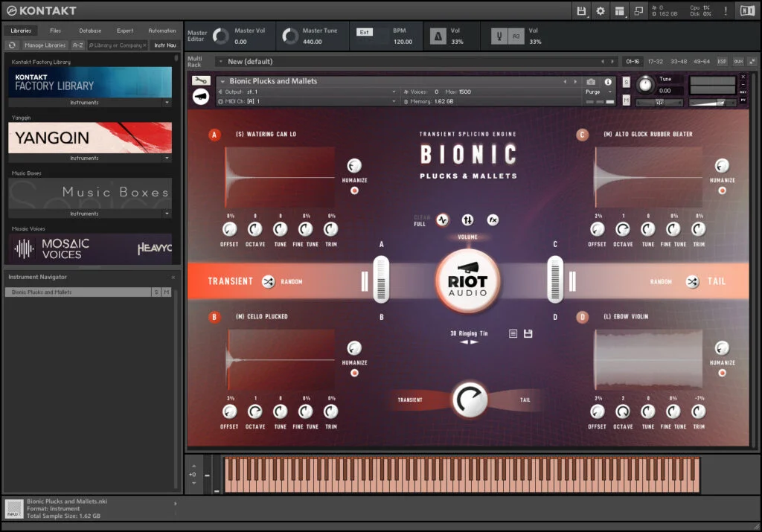Open the preset list icon beside Ringing Tin
This screenshot has width=762, height=532.
[x=513, y=333]
